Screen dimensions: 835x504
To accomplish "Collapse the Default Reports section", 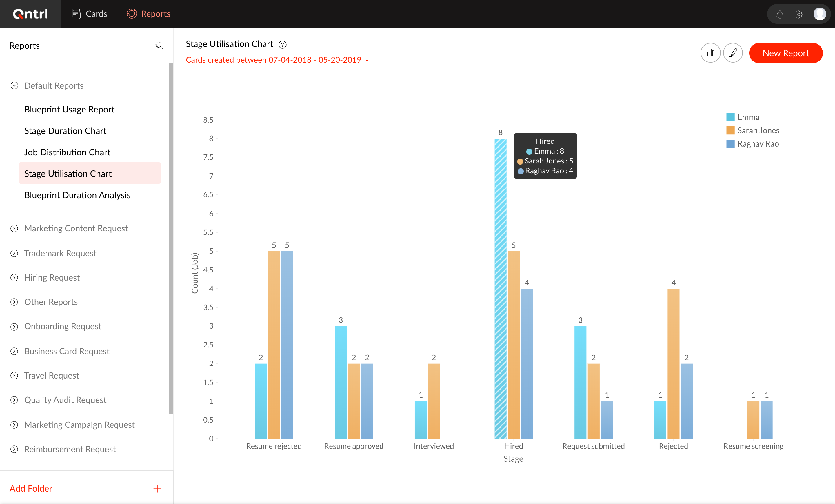I will pyautogui.click(x=14, y=85).
